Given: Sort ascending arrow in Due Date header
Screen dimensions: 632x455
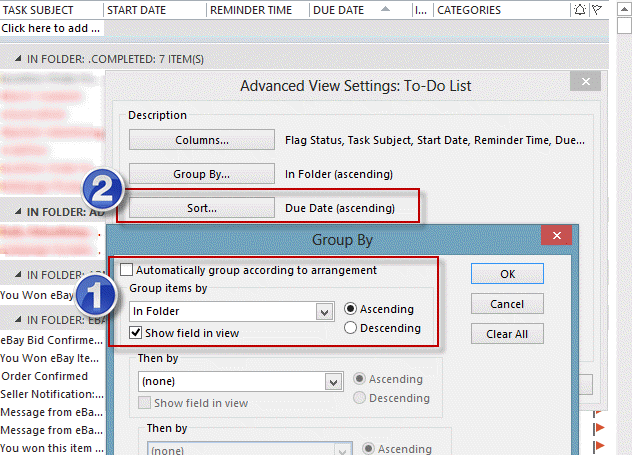Looking at the screenshot, I should (385, 8).
